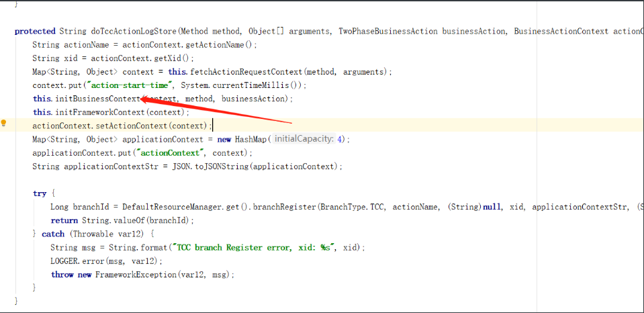Click the String msg declaration

(x=73, y=248)
